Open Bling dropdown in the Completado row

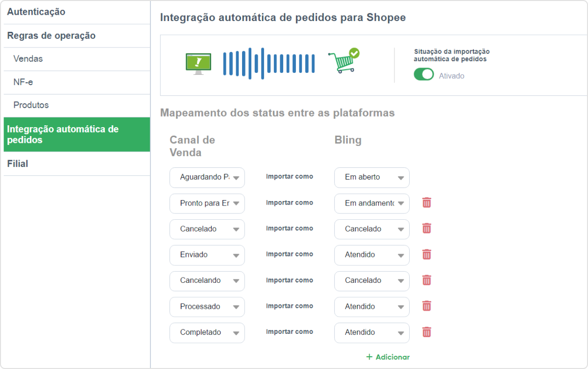372,333
